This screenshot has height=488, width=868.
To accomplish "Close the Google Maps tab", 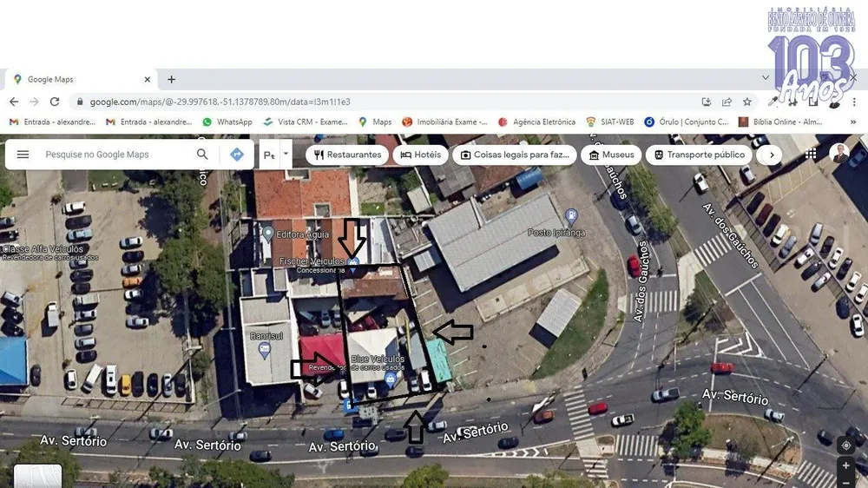I will point(148,79).
